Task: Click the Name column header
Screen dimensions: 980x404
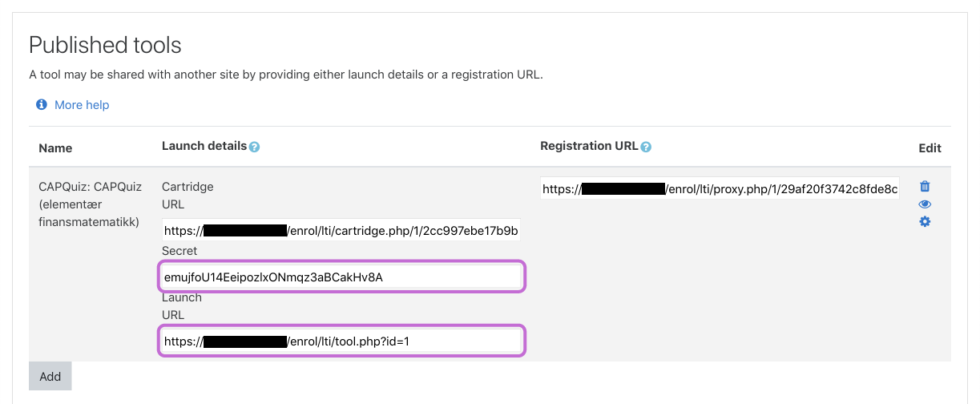Action: coord(55,148)
